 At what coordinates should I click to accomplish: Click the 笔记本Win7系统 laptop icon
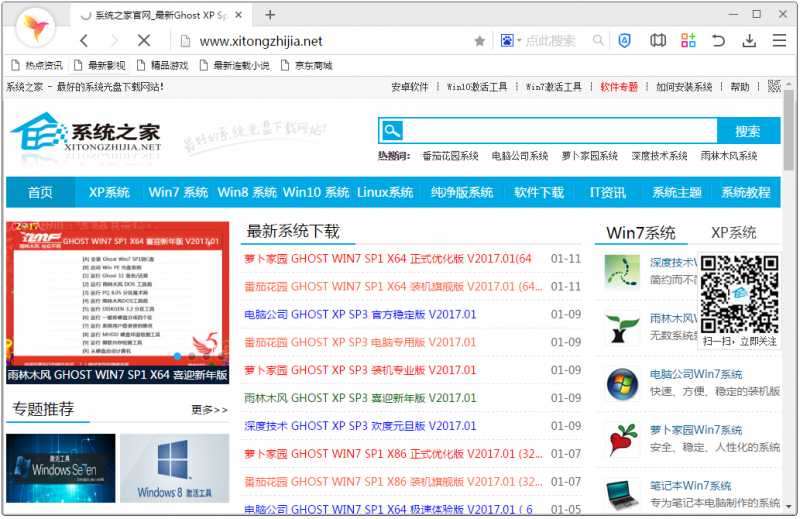tap(622, 493)
